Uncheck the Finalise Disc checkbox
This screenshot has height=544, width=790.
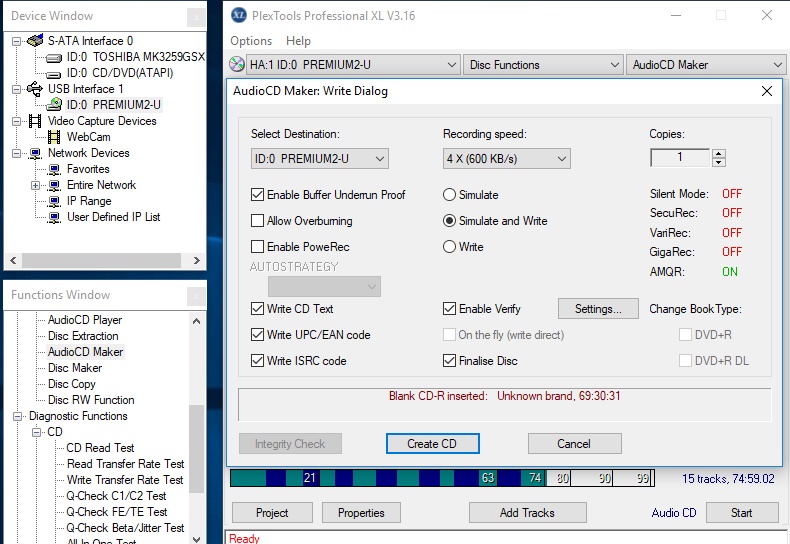[449, 361]
